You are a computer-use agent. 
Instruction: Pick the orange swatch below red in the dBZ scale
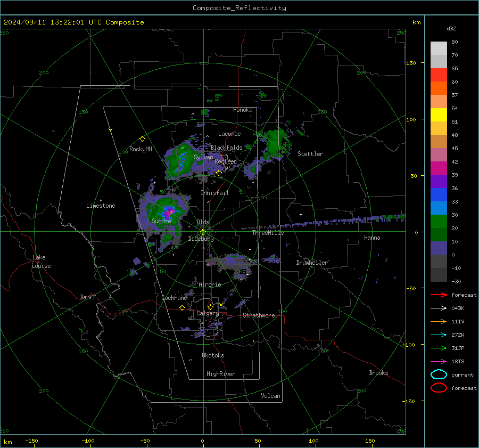[439, 88]
